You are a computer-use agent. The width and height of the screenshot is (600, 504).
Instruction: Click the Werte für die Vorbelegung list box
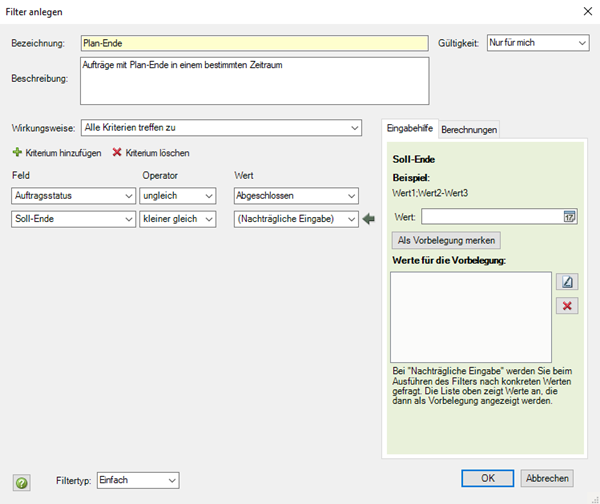[471, 317]
